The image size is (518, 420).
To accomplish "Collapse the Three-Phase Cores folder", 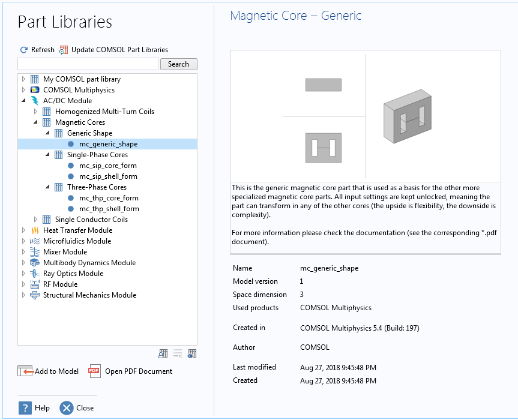I will pos(47,187).
